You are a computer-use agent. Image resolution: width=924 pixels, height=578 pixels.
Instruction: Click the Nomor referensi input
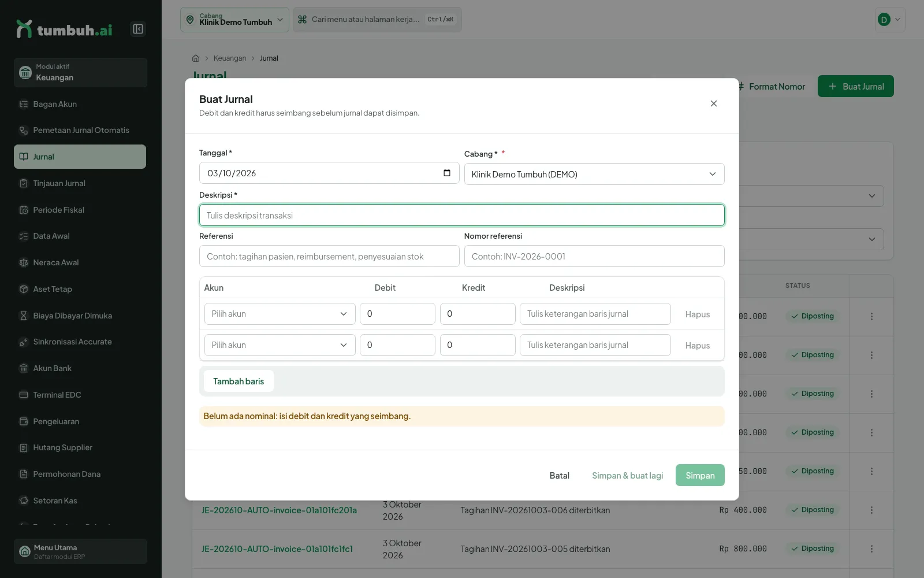(594, 256)
